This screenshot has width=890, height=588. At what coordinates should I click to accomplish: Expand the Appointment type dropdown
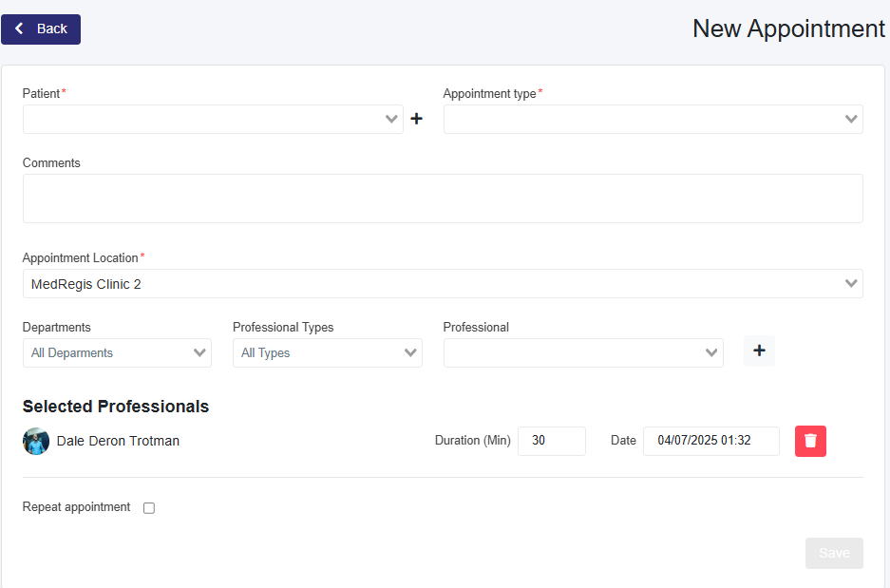pos(653,119)
